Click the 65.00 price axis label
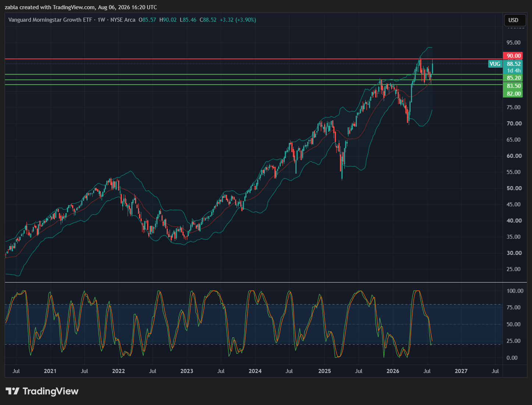 click(514, 140)
